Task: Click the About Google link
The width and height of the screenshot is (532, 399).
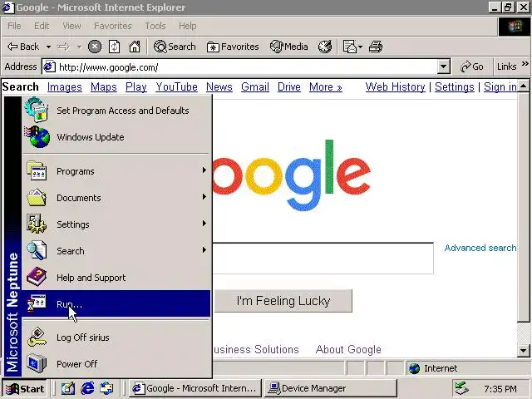Action: pos(348,349)
